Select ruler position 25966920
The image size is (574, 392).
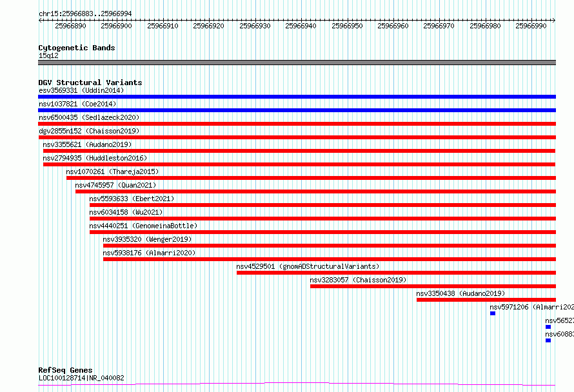tap(209, 26)
